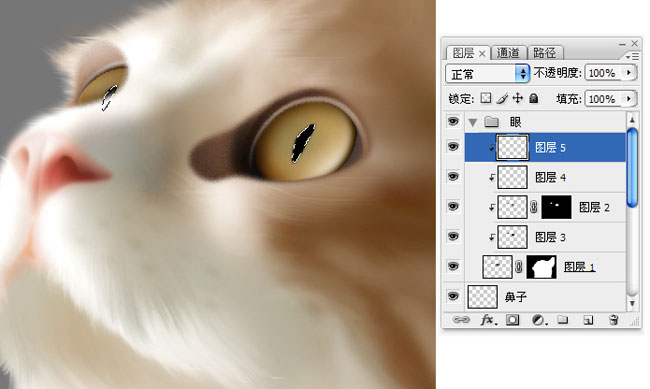The image size is (650, 389).
Task: Lock position move icon
Action: 518,98
